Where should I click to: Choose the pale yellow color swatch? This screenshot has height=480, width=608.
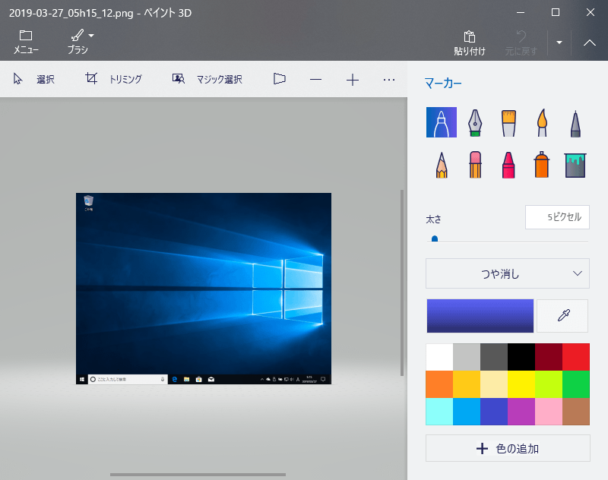[494, 384]
